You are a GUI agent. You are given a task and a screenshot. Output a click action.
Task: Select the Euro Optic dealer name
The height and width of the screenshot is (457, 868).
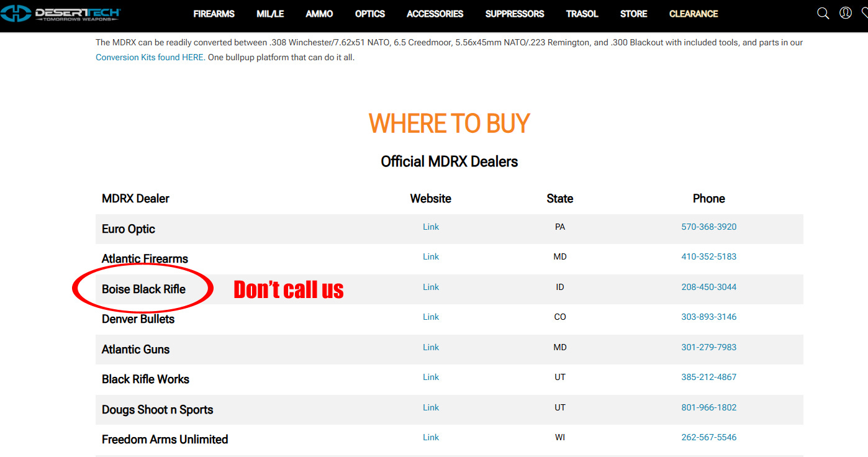129,229
